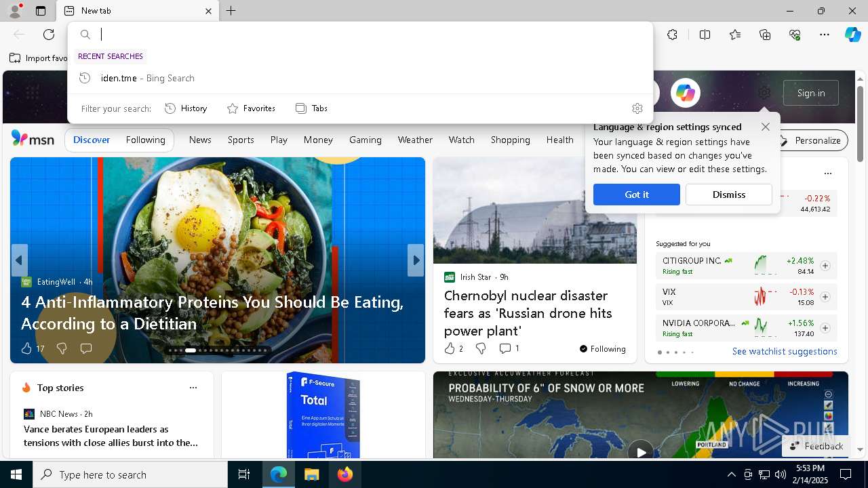Go to next carousel slide
The height and width of the screenshot is (488, 868).
tap(416, 260)
